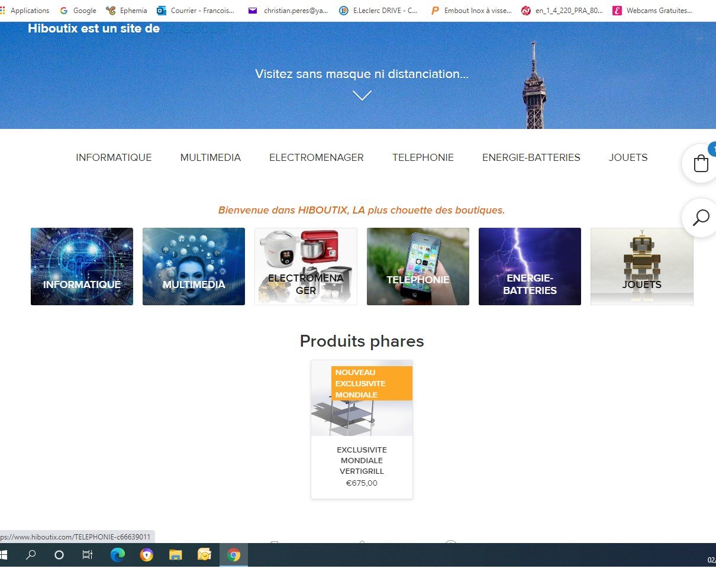Viewport: 716px width, 588px height.
Task: Click the Cortana circle icon
Action: 59,555
